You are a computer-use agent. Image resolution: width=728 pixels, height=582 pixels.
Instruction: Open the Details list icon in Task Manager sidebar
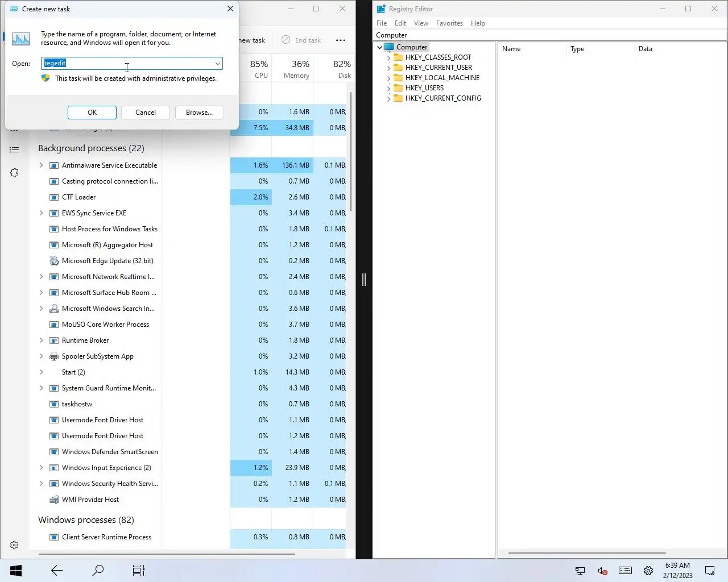point(14,149)
